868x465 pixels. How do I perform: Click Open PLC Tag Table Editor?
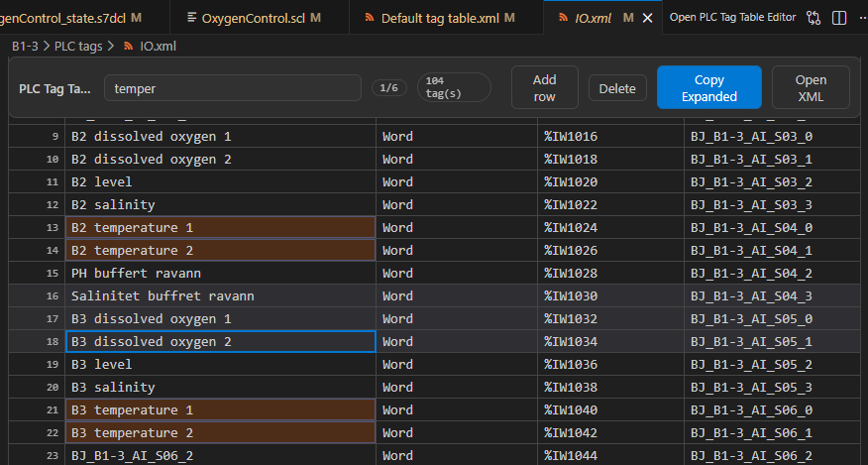pos(732,18)
